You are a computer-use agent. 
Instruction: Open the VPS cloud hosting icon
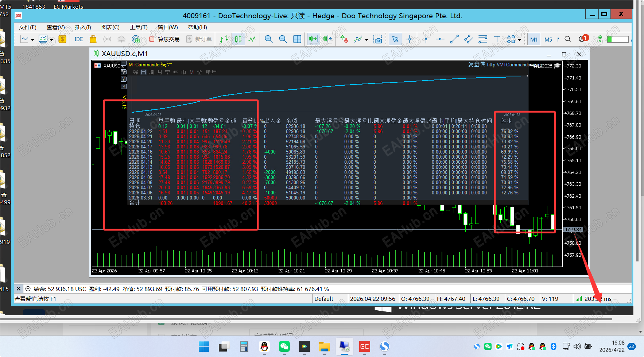[x=121, y=39]
